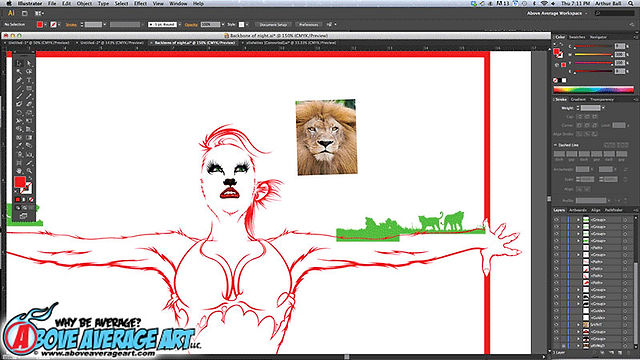The image size is (640, 360).
Task: Hide the topmost row in Layers list
Action: click(x=556, y=220)
